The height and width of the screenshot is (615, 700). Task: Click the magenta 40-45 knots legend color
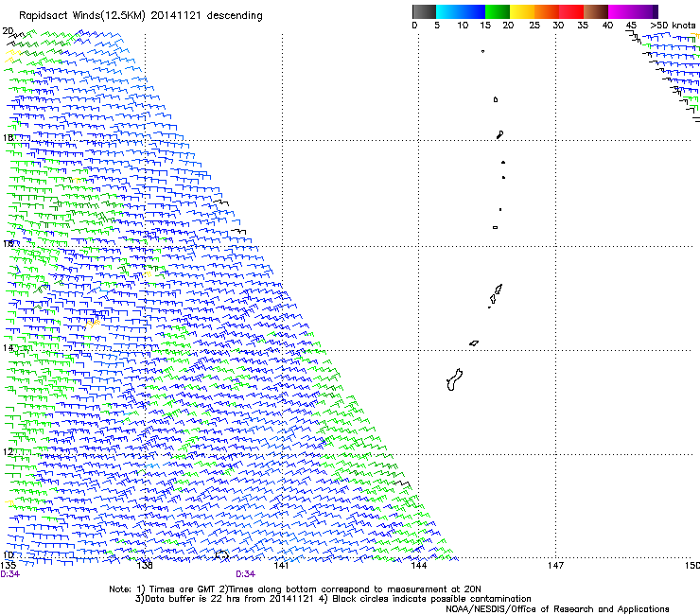[x=621, y=11]
